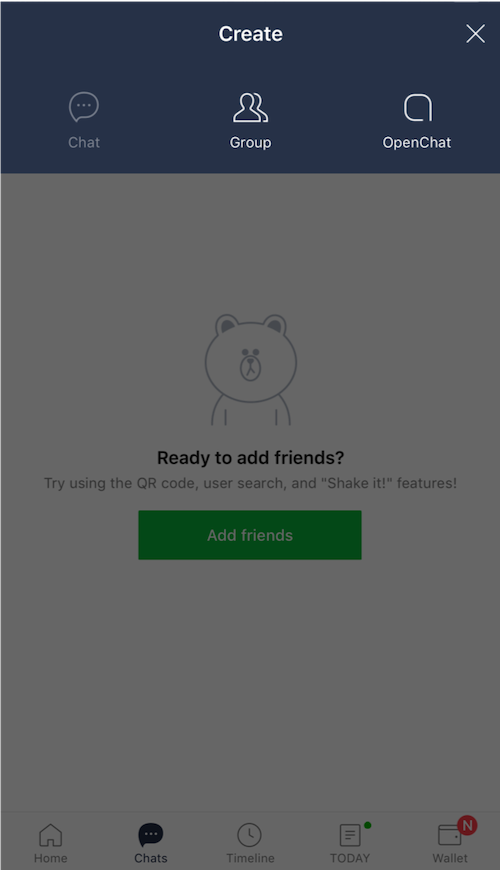The width and height of the screenshot is (500, 870).
Task: Click the red N badge on Wallet
Action: pos(467,826)
